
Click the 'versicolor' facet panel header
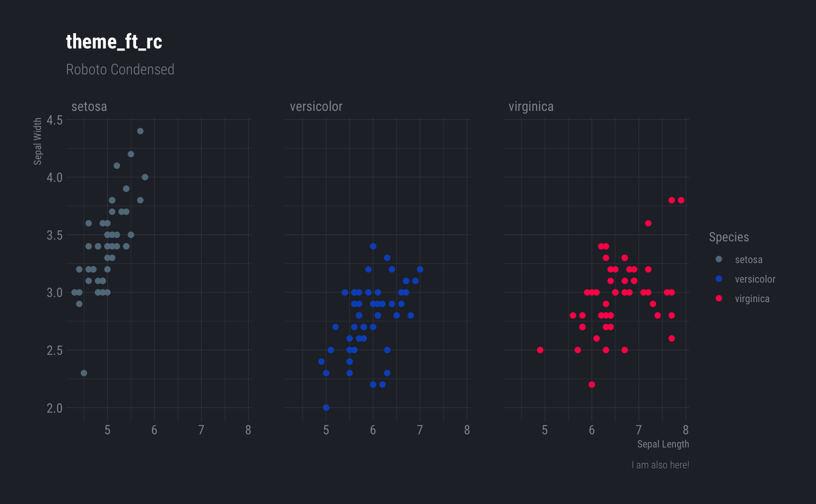tap(316, 106)
